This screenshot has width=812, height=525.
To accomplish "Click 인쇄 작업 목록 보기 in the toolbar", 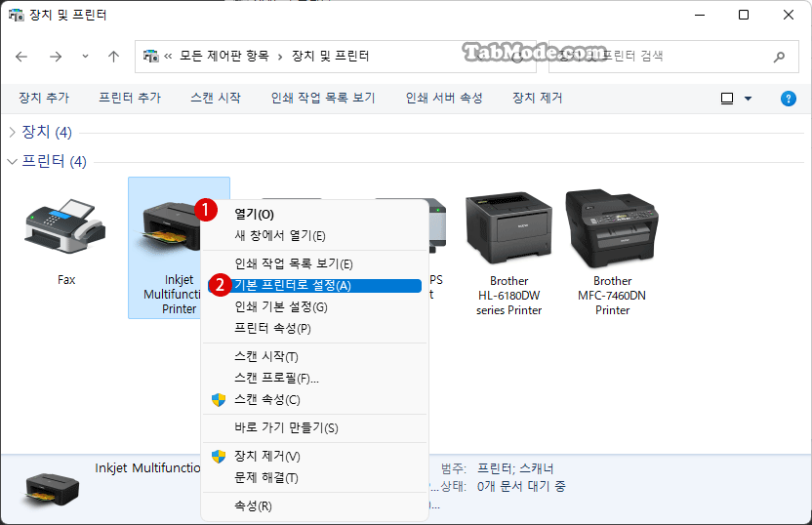I will (323, 98).
